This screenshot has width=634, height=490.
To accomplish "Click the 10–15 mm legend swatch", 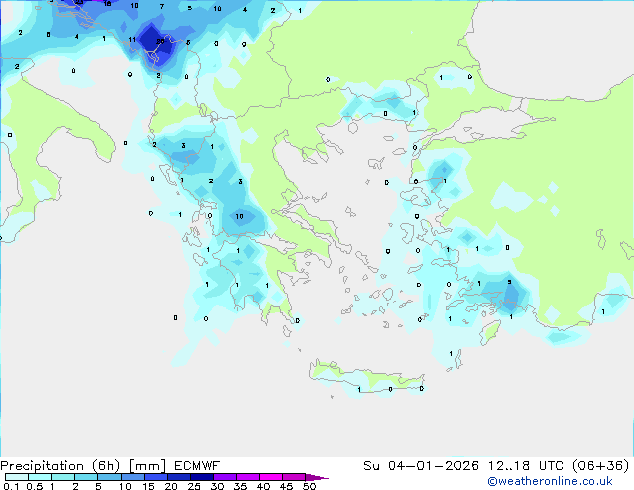I will 133,477.
